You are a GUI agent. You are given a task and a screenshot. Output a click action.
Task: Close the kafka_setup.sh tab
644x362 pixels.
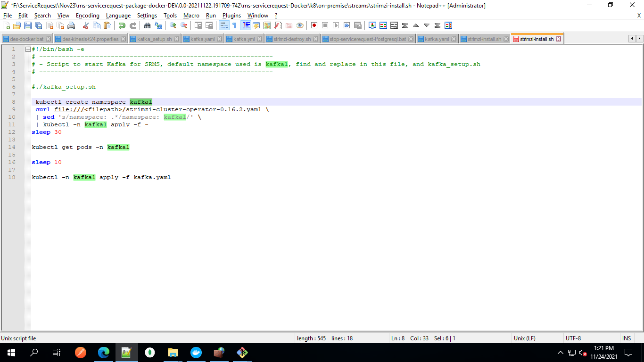[177, 39]
